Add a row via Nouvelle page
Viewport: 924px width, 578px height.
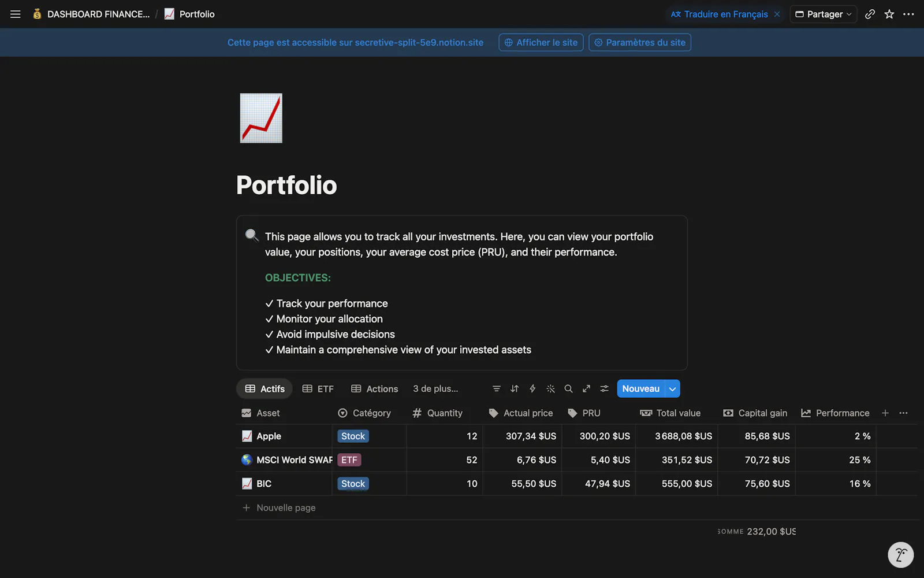pyautogui.click(x=280, y=507)
